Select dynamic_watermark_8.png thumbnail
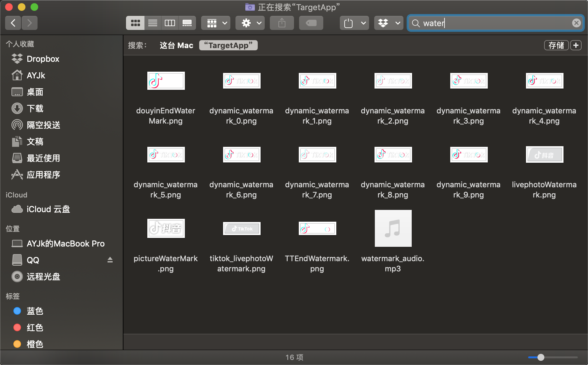The width and height of the screenshot is (588, 365). tap(393, 154)
